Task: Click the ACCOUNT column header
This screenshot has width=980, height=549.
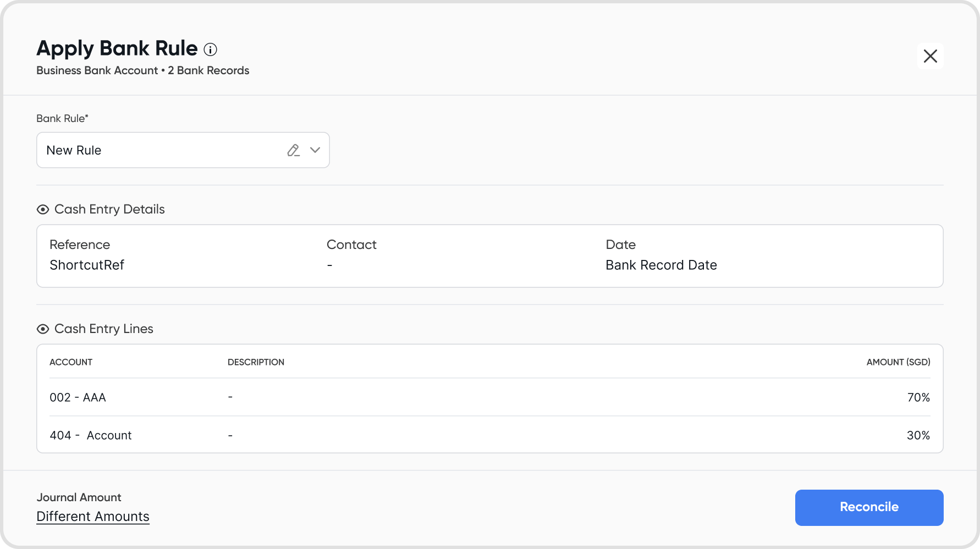Action: point(71,362)
